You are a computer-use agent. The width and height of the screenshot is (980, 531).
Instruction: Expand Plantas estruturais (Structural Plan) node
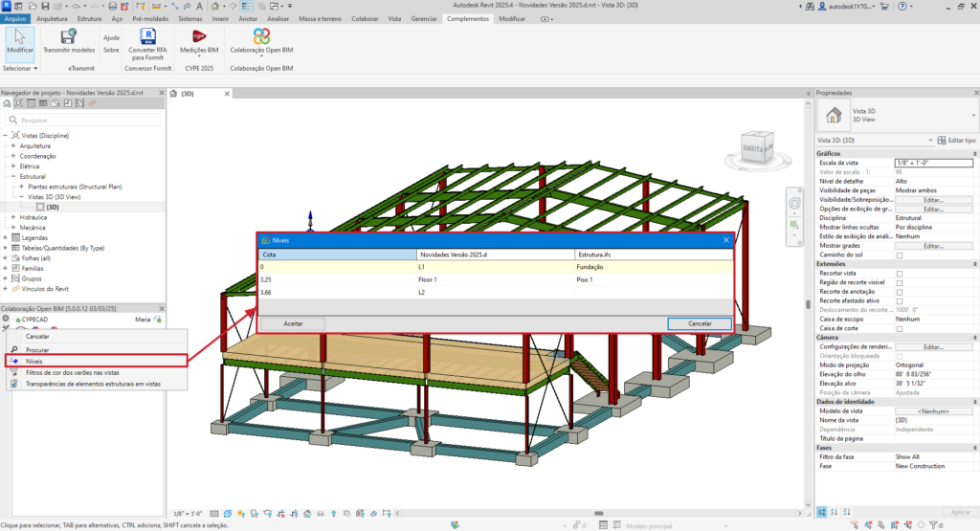[x=21, y=187]
